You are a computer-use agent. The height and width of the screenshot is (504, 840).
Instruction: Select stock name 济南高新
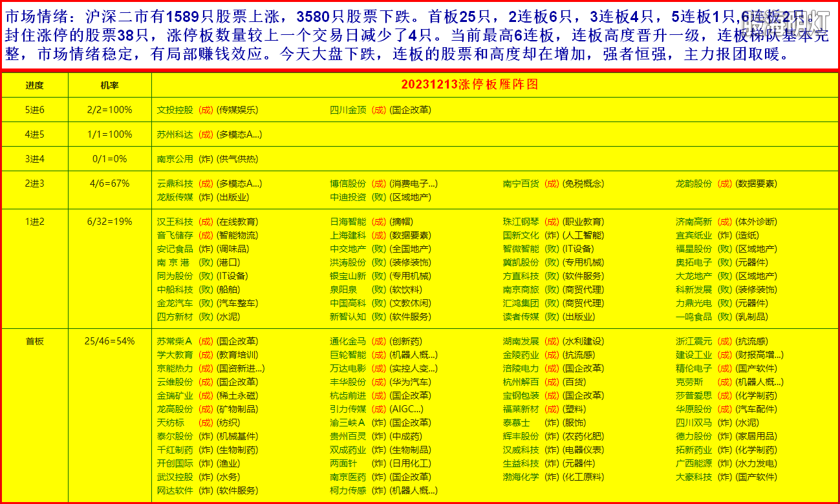click(694, 222)
